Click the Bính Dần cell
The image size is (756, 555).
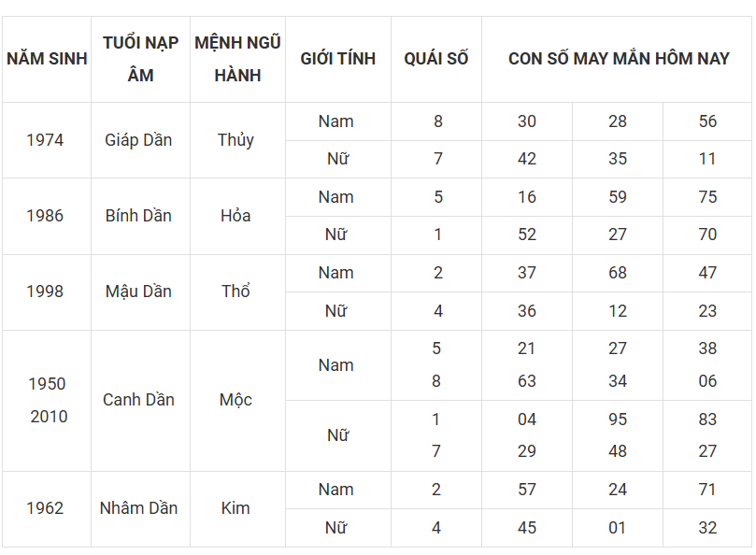tap(140, 216)
